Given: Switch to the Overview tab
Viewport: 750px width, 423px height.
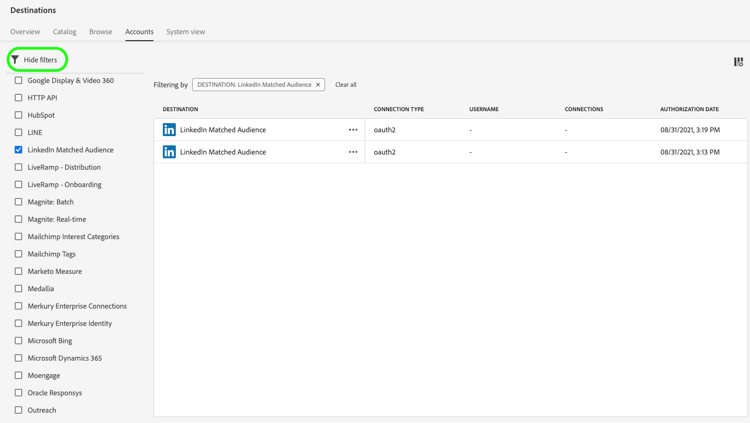Looking at the screenshot, I should click(x=25, y=32).
